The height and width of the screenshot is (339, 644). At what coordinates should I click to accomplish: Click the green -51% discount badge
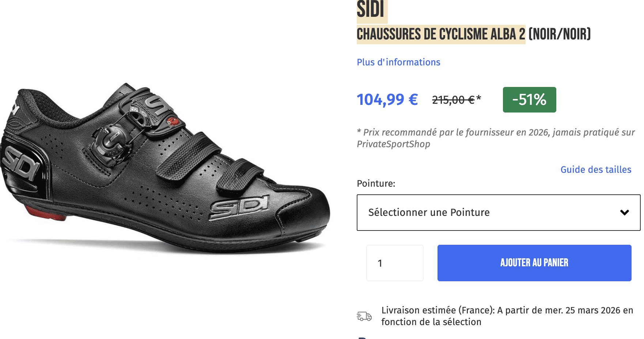529,99
